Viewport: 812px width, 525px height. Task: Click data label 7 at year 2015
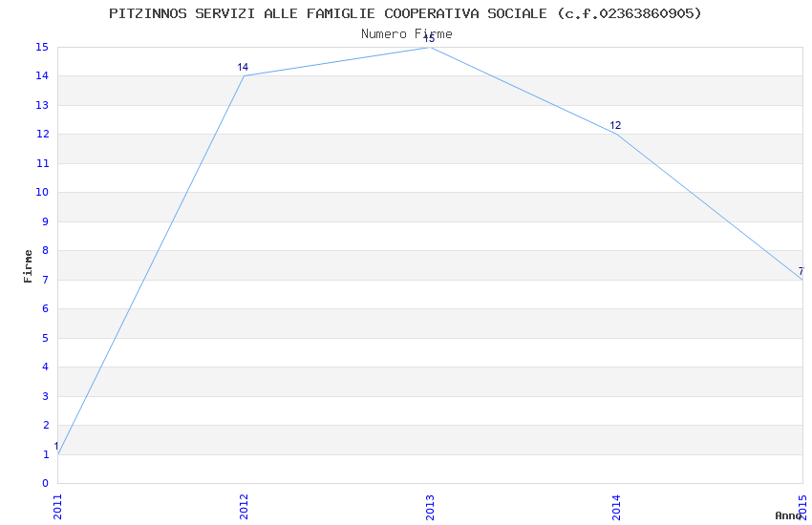(x=801, y=271)
